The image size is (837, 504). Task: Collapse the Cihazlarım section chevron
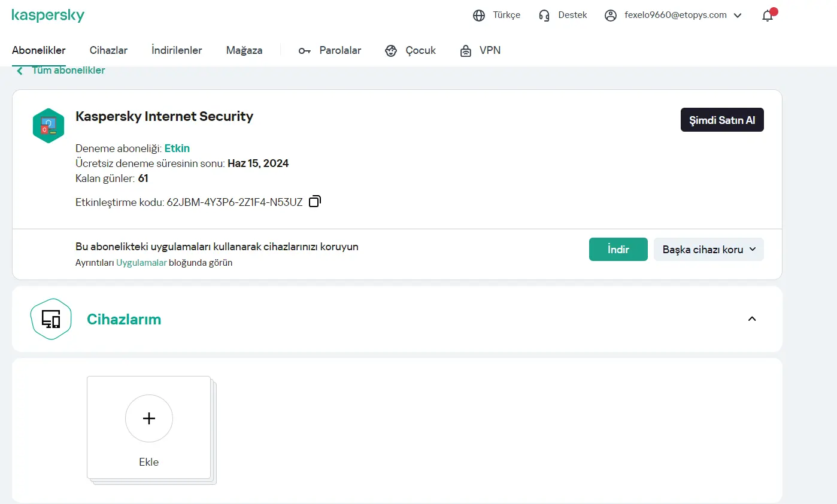coord(752,319)
